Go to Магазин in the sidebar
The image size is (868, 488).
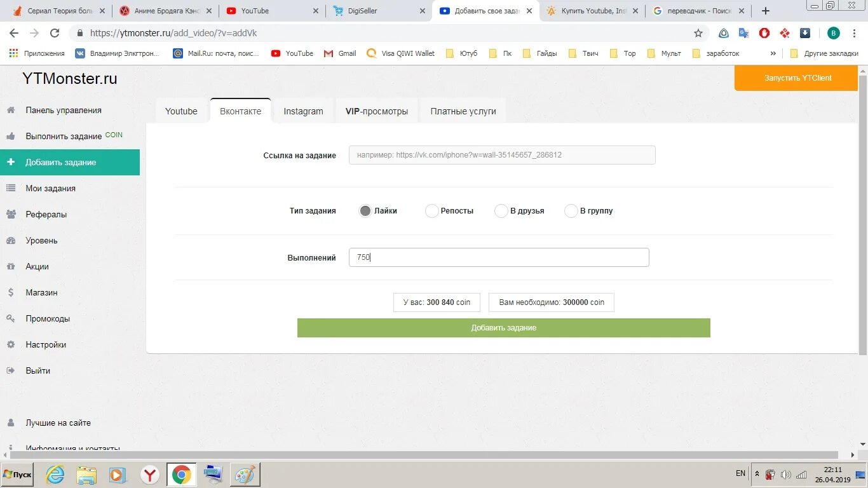pos(42,292)
